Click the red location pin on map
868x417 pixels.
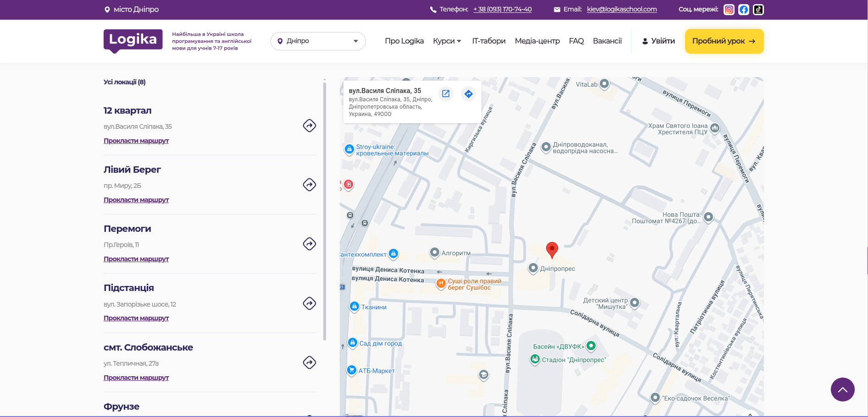point(552,250)
